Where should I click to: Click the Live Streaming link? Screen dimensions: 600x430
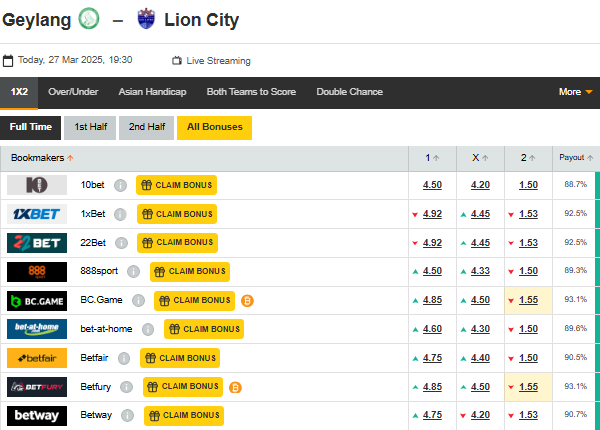click(x=218, y=61)
